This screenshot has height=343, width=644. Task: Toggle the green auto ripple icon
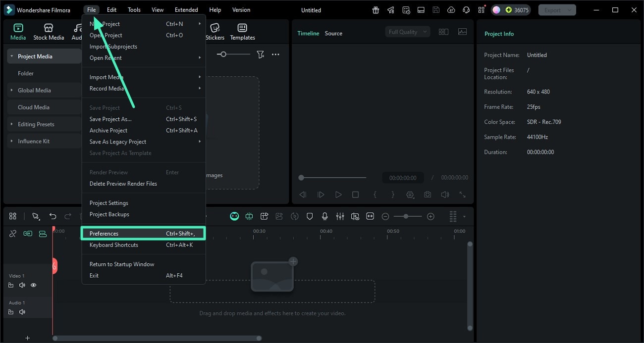point(43,234)
